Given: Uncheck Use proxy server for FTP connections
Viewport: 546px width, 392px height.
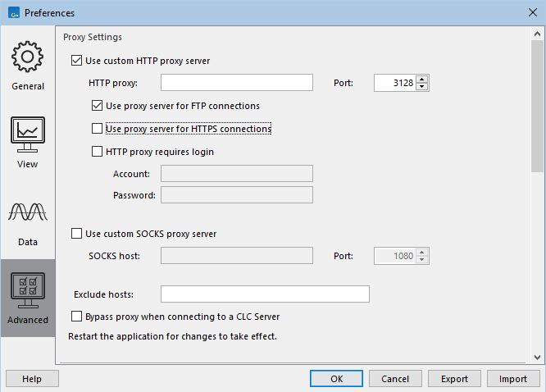Looking at the screenshot, I should (x=98, y=106).
